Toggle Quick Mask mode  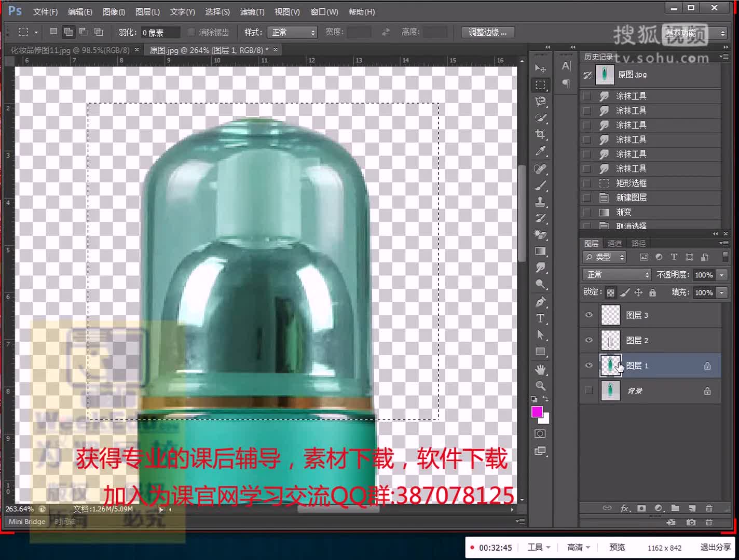point(540,434)
